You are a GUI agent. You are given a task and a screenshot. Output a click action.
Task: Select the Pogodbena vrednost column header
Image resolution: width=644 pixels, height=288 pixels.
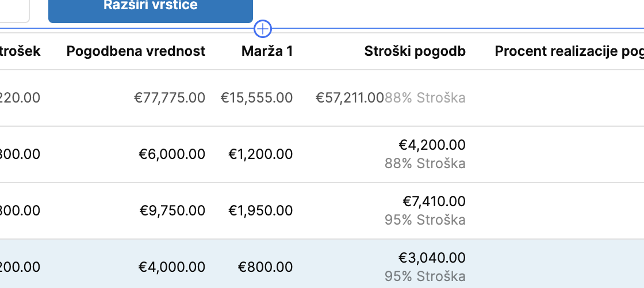(136, 51)
